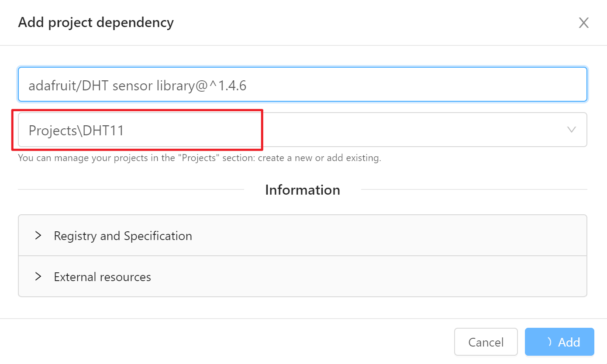The height and width of the screenshot is (364, 607).
Task: Click External resources label text
Action: point(102,277)
